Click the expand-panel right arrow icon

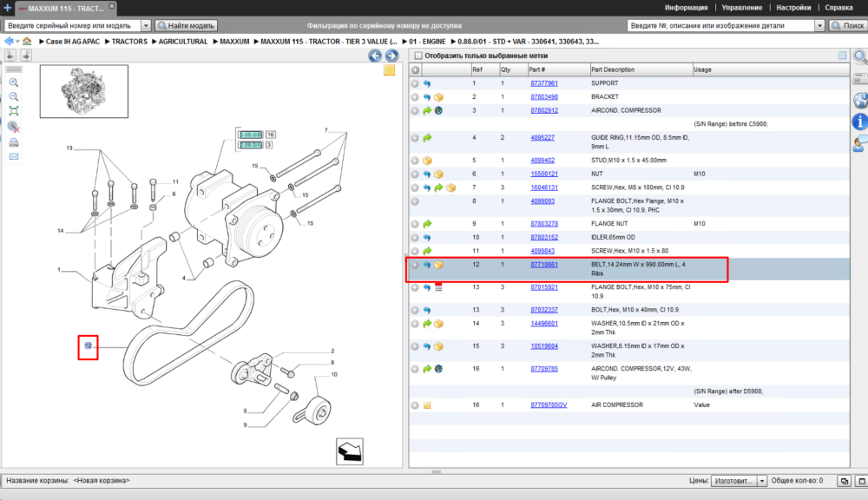coord(26,55)
